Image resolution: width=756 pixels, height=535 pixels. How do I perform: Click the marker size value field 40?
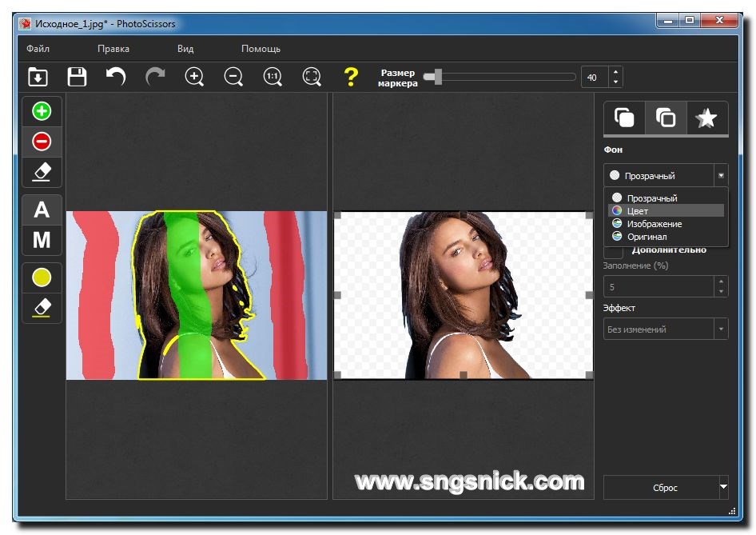point(595,78)
